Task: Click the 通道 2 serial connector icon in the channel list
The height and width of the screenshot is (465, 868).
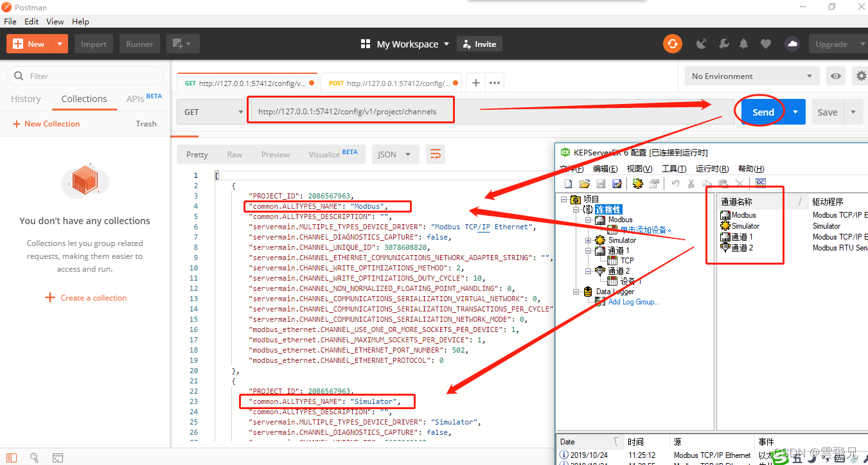Action: tap(726, 248)
